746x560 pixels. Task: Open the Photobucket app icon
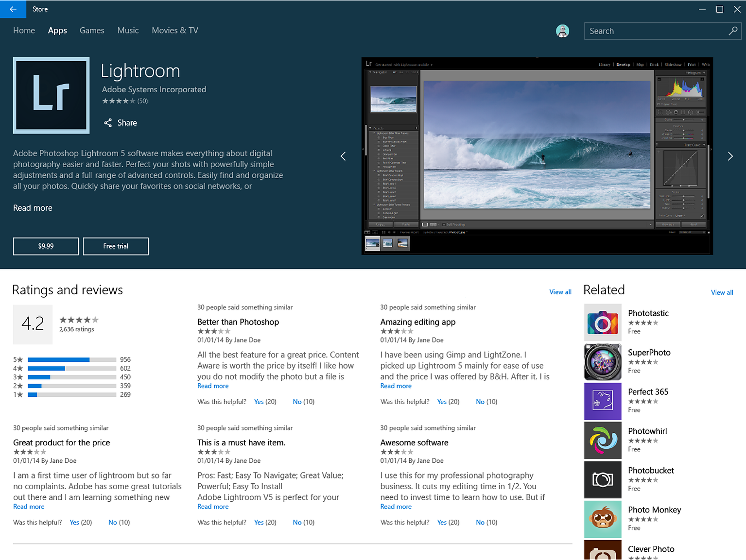coord(603,480)
